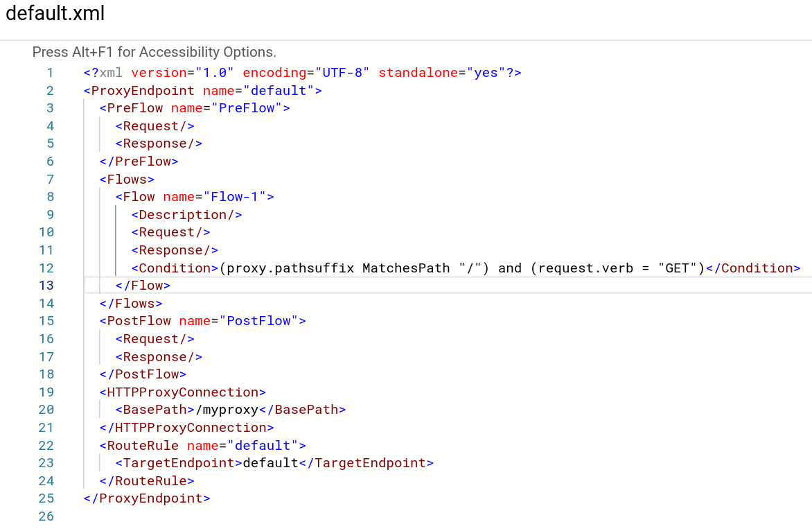Click the Flows opening tag
The width and height of the screenshot is (812, 531).
tap(127, 179)
